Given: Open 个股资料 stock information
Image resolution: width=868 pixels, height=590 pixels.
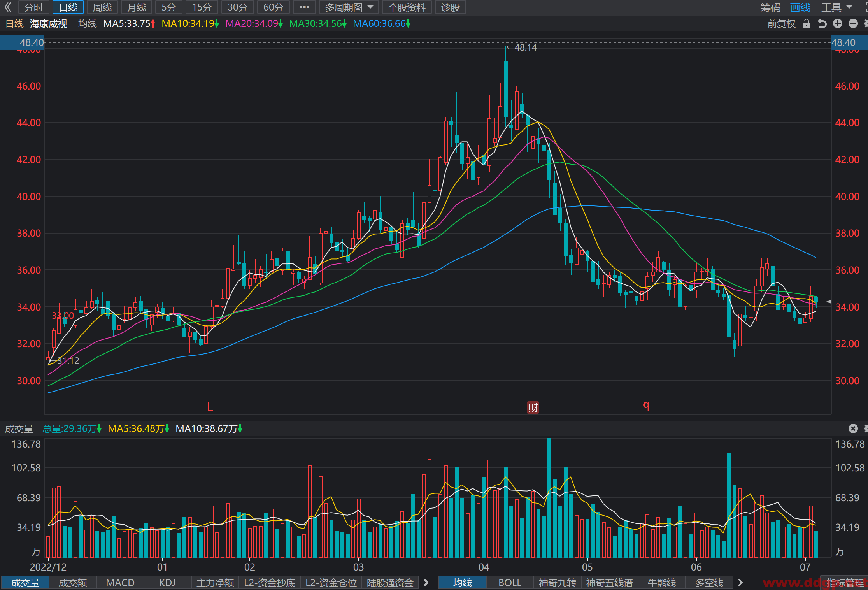Looking at the screenshot, I should [407, 7].
